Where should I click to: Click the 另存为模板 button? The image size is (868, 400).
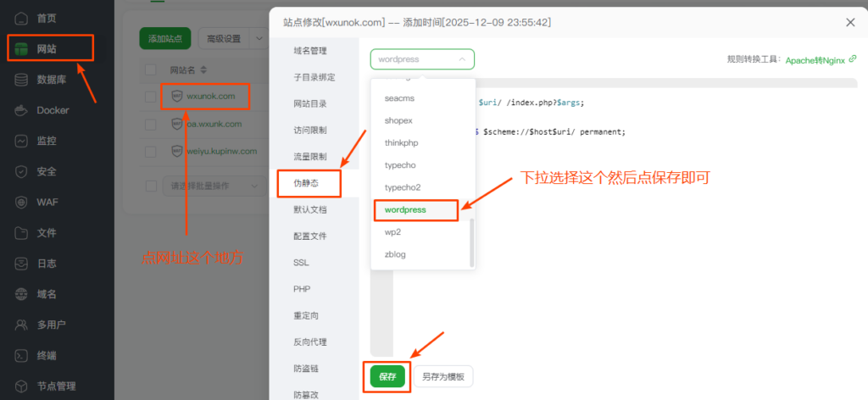[x=443, y=377]
